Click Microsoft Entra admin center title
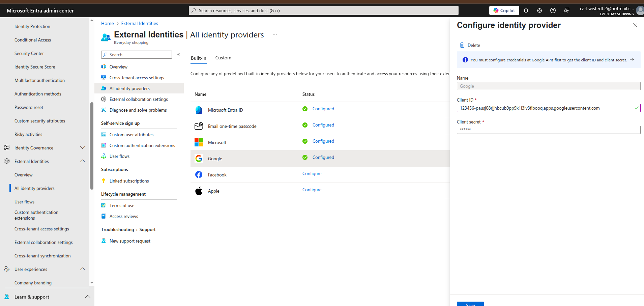This screenshot has height=306, width=644. [40, 10]
